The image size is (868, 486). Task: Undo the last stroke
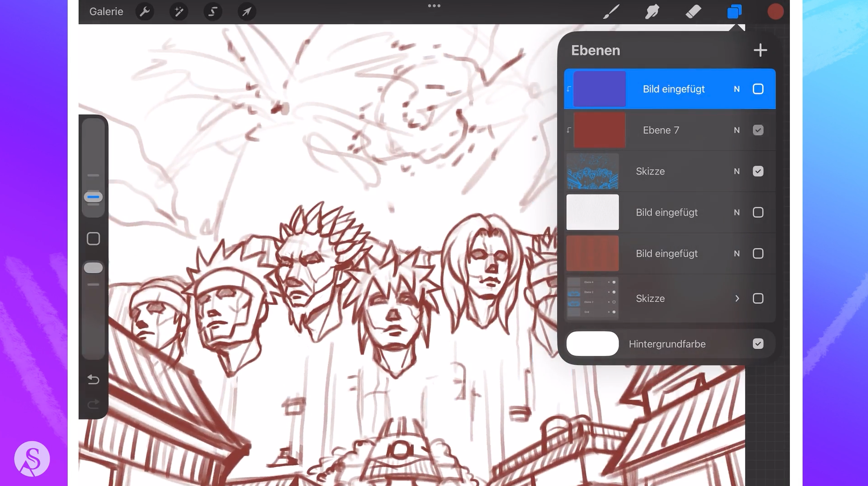click(93, 379)
